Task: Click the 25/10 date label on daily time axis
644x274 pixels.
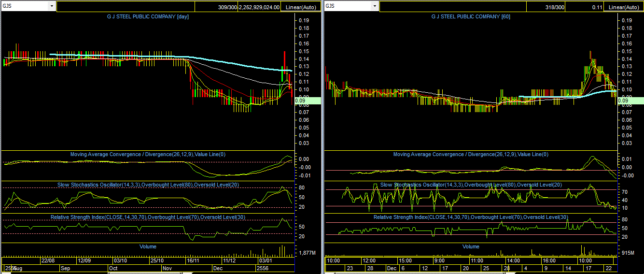Action: (x=157, y=260)
